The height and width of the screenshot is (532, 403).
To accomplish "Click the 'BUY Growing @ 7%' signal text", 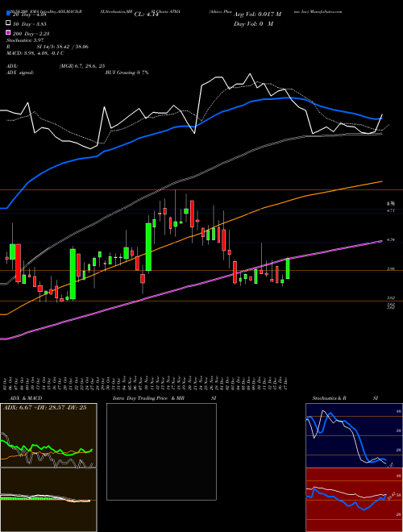I will pyautogui.click(x=127, y=73).
